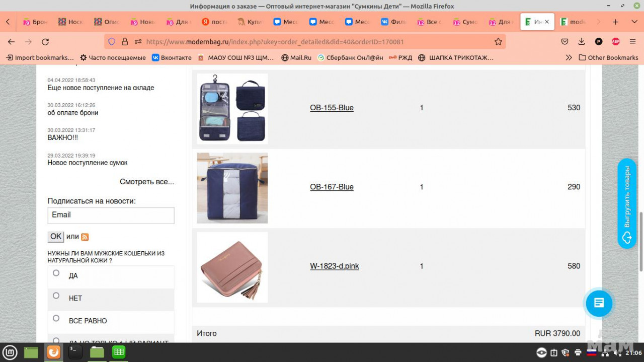Open the Вконтакте bookmark

point(172,57)
